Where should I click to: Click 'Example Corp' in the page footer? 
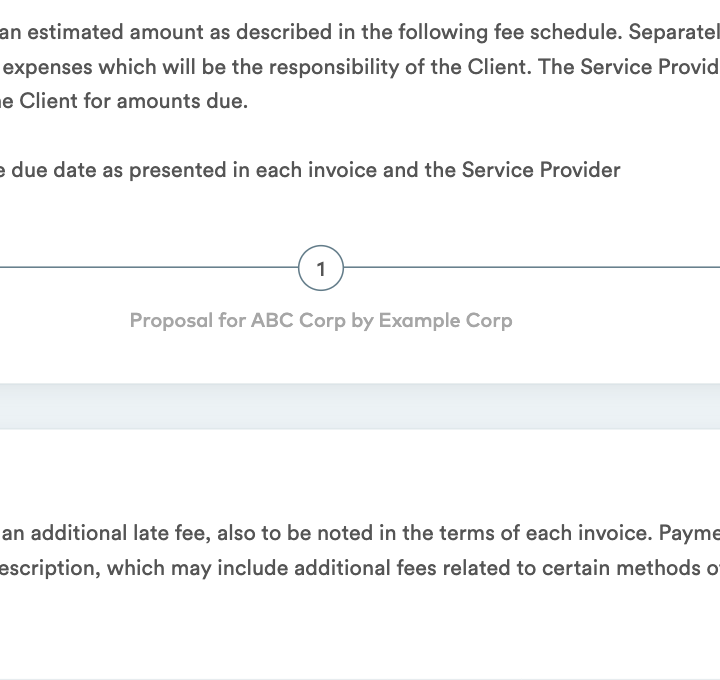tap(445, 320)
